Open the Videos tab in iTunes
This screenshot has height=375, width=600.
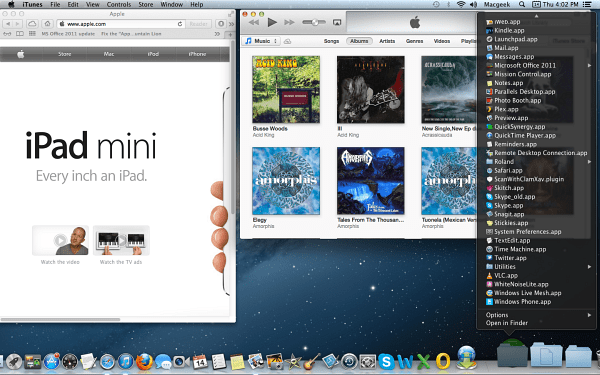click(442, 41)
